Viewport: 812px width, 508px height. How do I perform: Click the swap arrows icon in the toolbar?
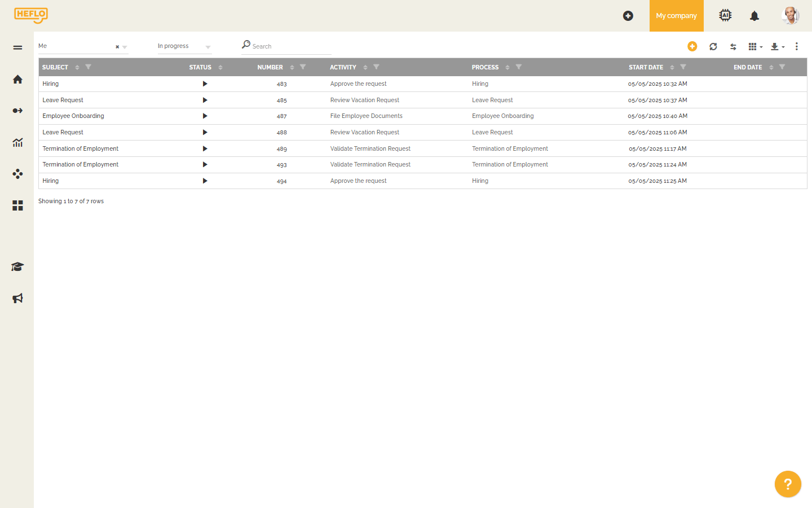click(733, 46)
